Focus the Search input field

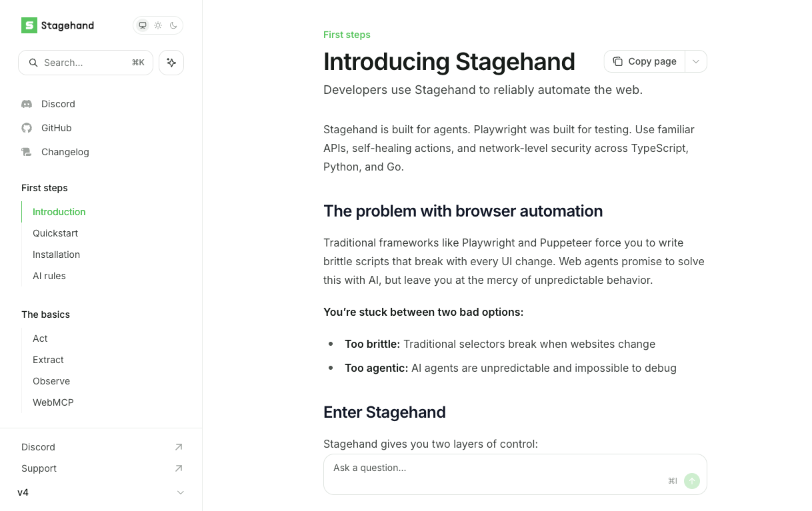coord(85,63)
